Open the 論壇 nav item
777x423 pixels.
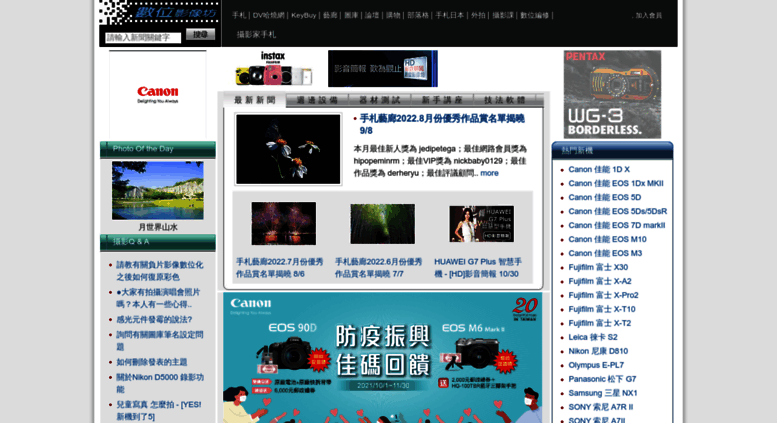point(372,15)
